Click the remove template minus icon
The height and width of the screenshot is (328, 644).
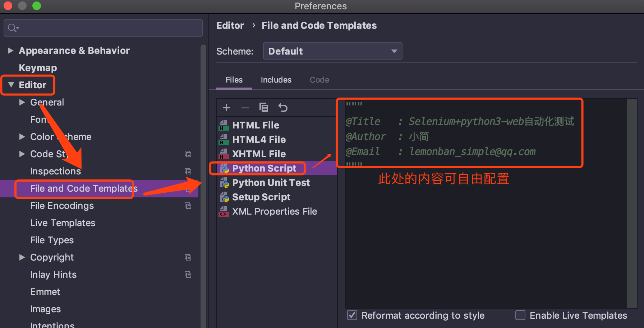[x=245, y=108]
